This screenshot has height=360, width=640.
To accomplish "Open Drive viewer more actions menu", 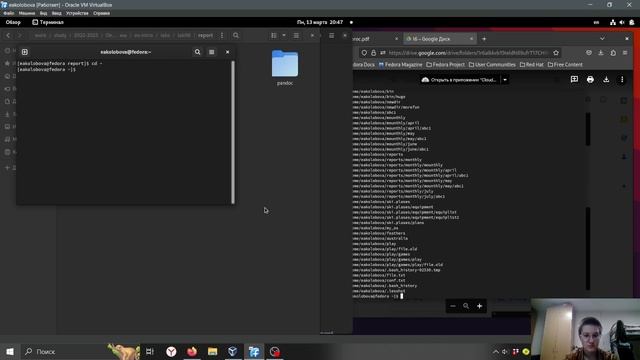I will [622, 80].
